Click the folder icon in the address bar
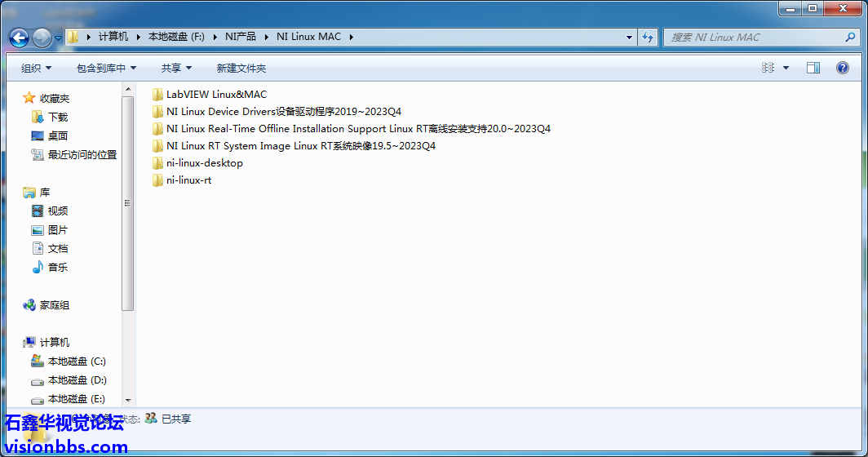 (x=73, y=37)
